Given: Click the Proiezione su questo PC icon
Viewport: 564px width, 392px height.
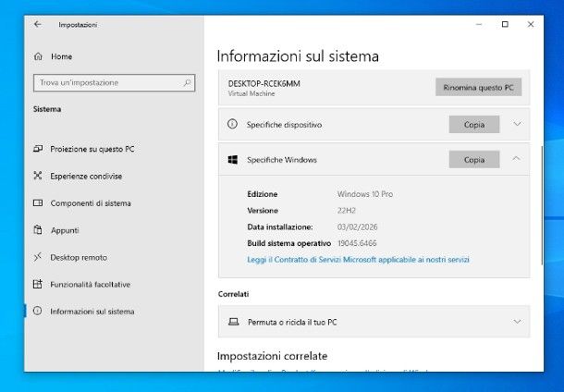Looking at the screenshot, I should 38,149.
